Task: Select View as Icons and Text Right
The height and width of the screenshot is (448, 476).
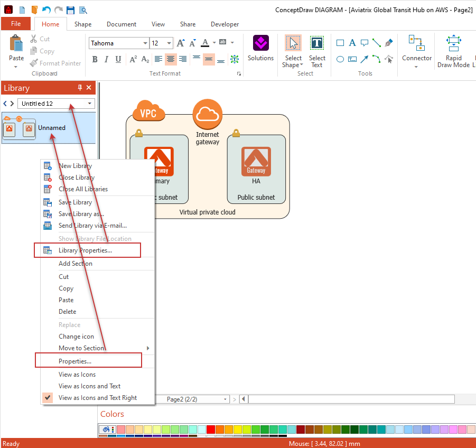Action: pos(97,398)
